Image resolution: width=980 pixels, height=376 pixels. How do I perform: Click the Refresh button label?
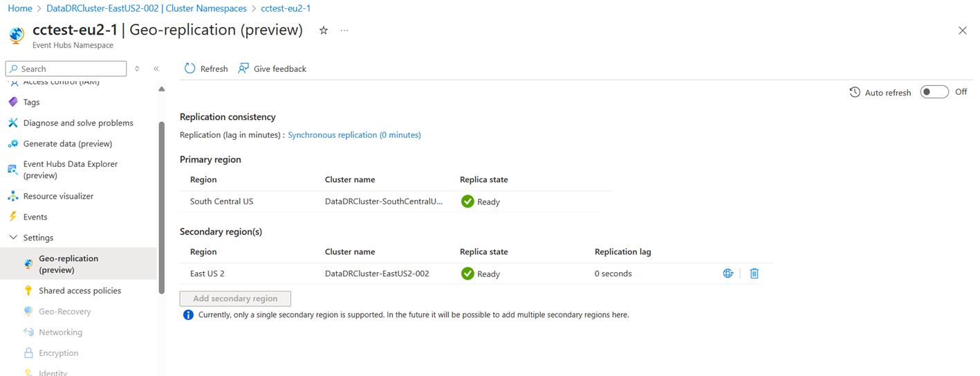[214, 69]
